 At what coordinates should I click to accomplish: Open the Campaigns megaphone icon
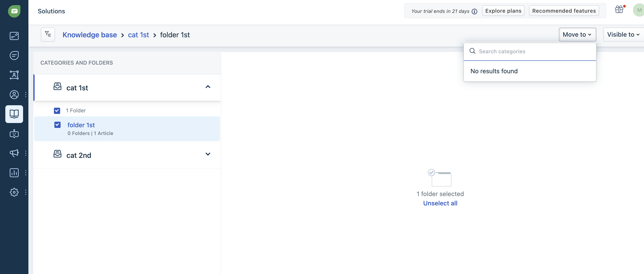(x=14, y=153)
